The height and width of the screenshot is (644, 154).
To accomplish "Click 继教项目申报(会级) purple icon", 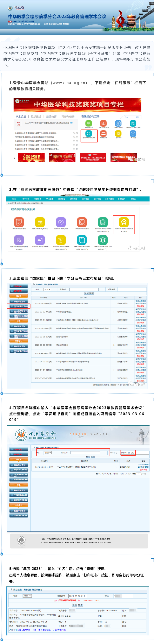I will (x=61, y=222).
